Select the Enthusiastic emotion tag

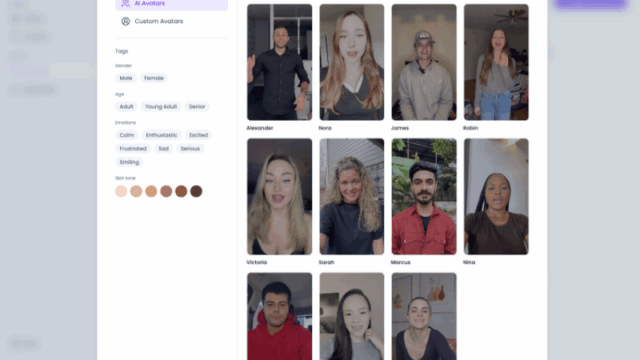tap(161, 135)
